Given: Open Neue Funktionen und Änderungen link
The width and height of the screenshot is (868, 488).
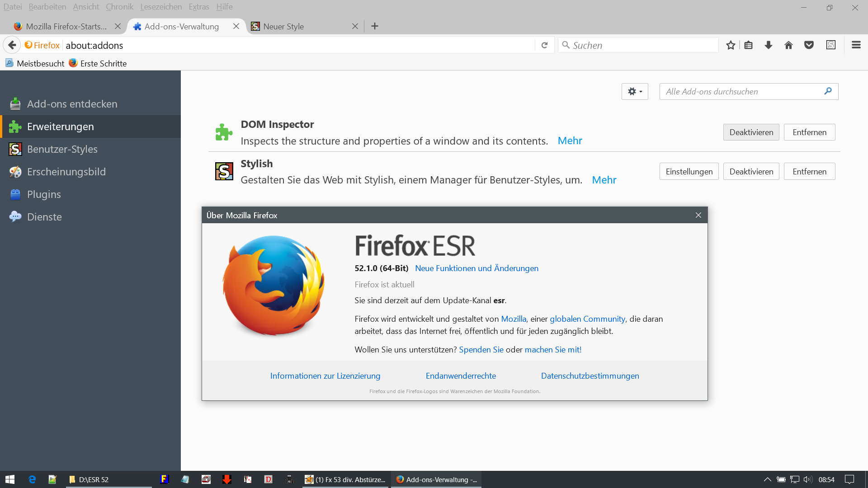Looking at the screenshot, I should click(476, 268).
